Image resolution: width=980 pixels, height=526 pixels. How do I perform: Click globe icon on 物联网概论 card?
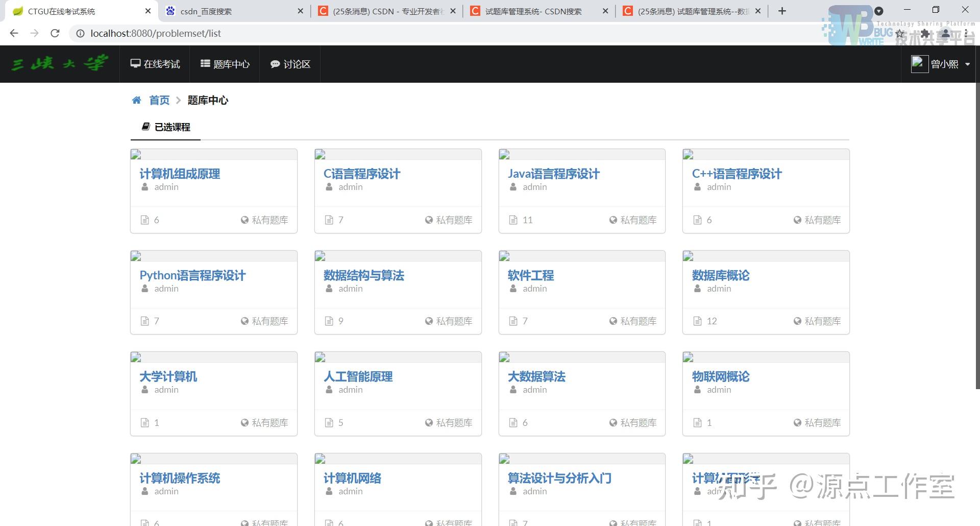coord(797,423)
